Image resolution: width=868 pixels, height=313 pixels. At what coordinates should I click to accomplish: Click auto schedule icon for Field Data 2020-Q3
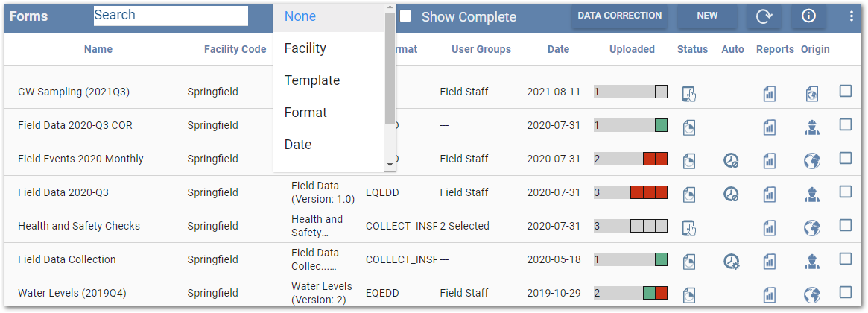tap(731, 194)
